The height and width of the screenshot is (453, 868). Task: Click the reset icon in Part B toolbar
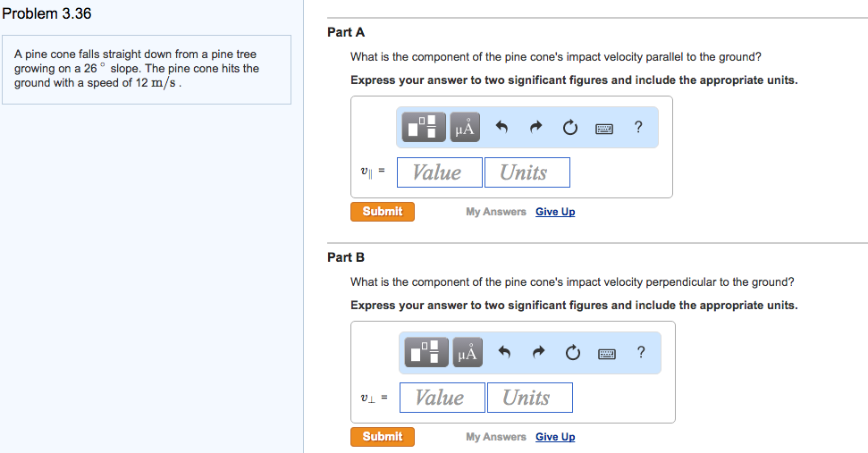point(572,353)
